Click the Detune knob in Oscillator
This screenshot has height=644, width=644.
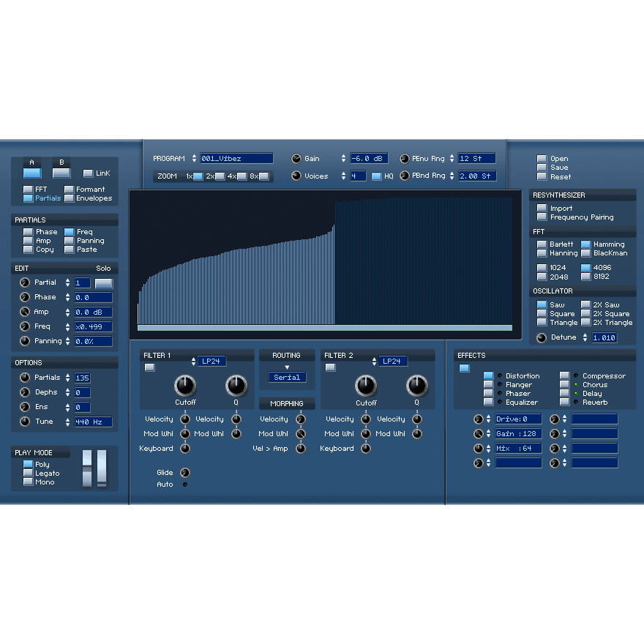point(542,337)
